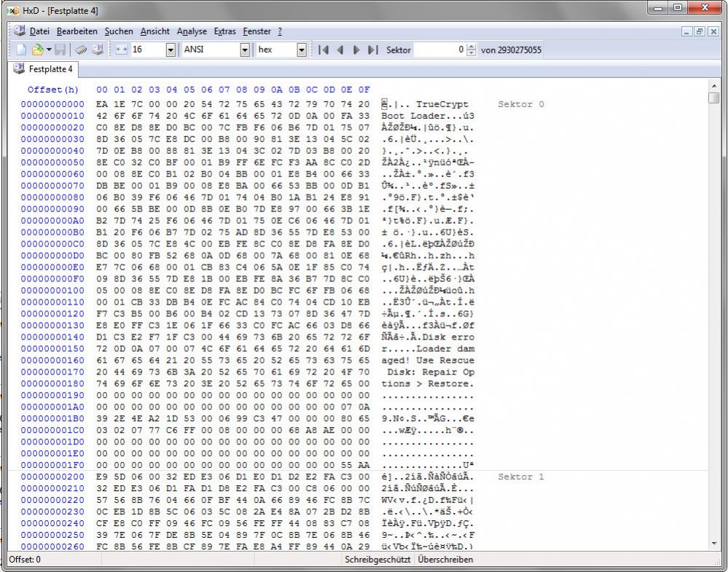
Task: Click status bar 'Offset: 0'
Action: [25, 560]
